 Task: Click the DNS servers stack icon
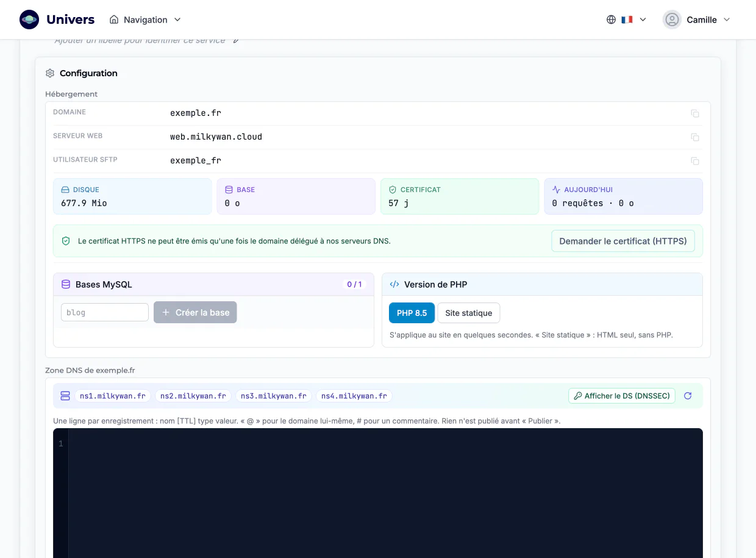[65, 396]
